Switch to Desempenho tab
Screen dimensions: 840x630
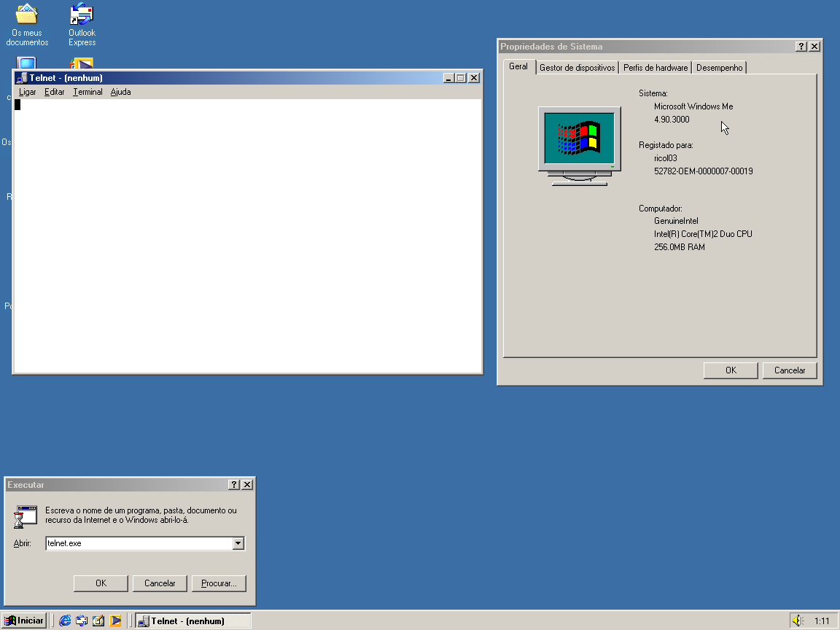click(719, 68)
